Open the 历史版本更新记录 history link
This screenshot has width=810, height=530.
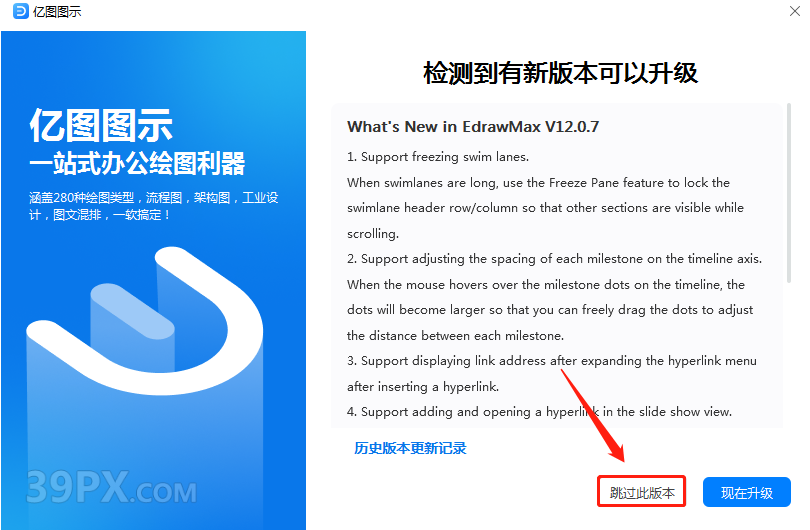pos(410,448)
